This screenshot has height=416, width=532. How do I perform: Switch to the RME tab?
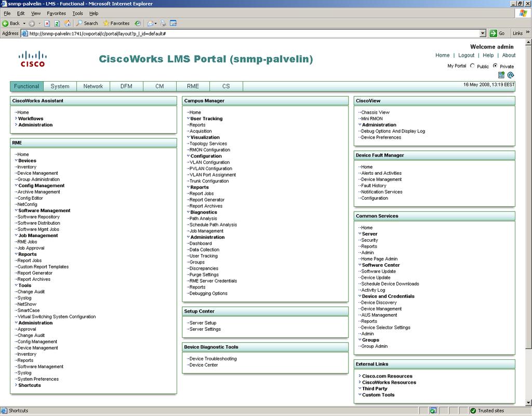[x=193, y=86]
